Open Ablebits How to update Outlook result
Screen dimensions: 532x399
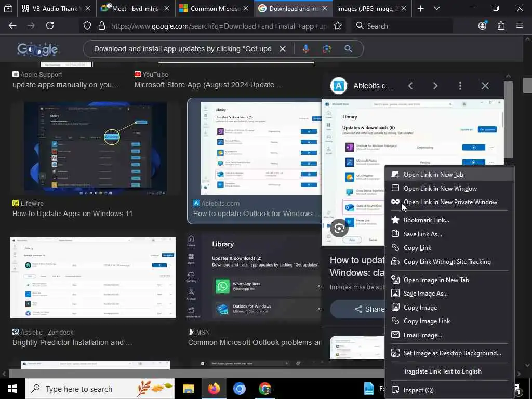click(x=256, y=214)
